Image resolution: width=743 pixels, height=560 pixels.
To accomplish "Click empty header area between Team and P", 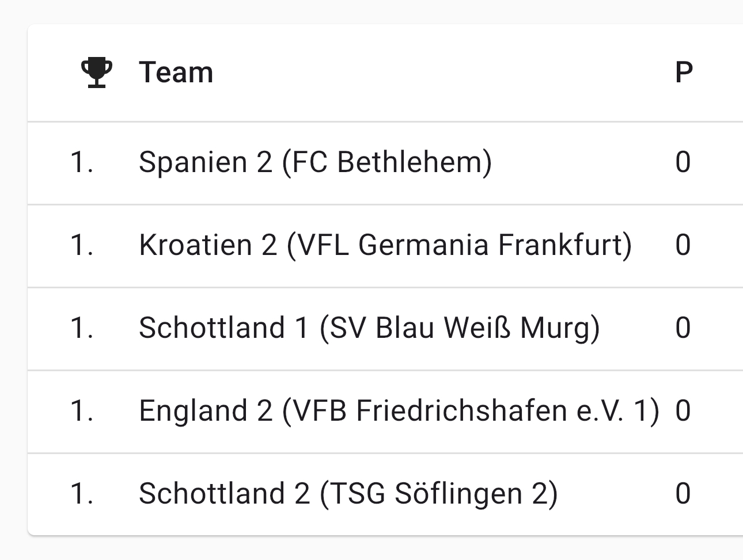I will [x=443, y=73].
